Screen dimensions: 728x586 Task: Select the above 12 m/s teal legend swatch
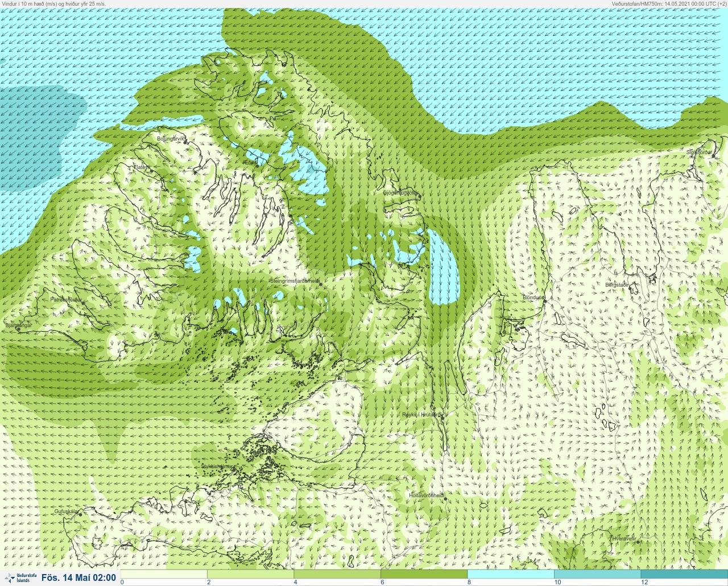point(684,574)
